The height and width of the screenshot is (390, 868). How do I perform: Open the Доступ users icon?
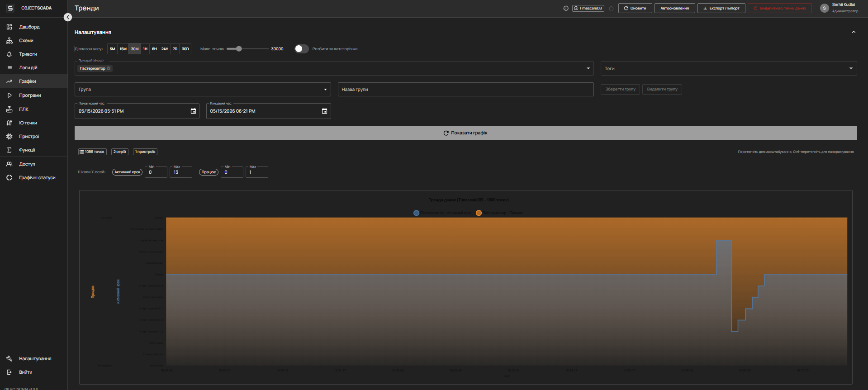click(x=9, y=164)
